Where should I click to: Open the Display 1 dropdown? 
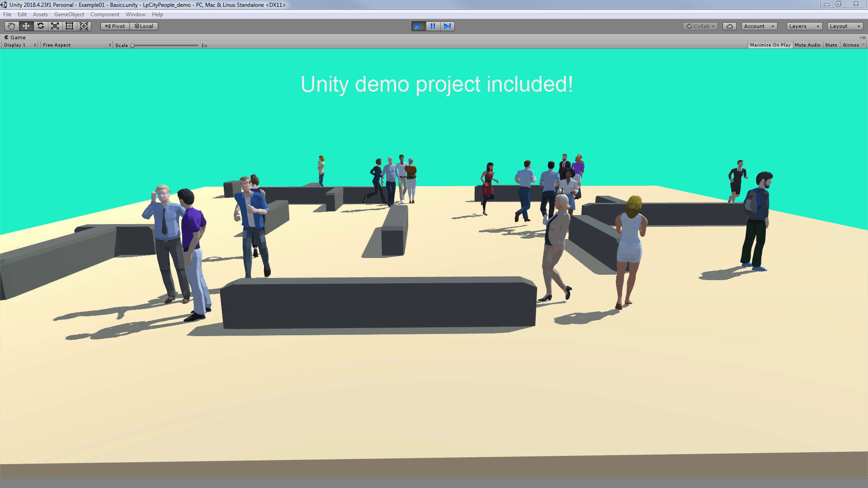tap(20, 45)
